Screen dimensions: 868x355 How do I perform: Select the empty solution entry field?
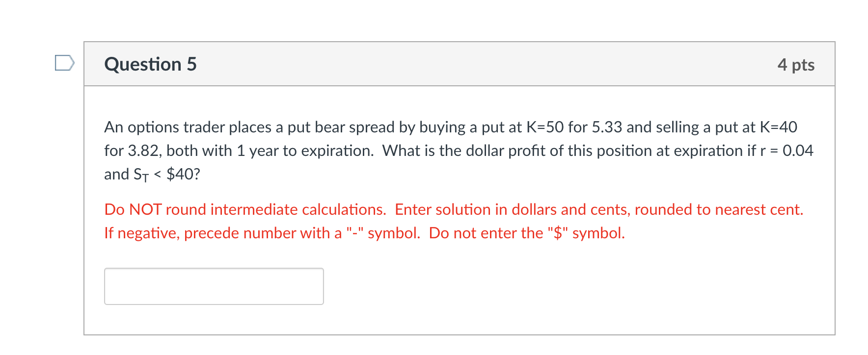tap(214, 286)
